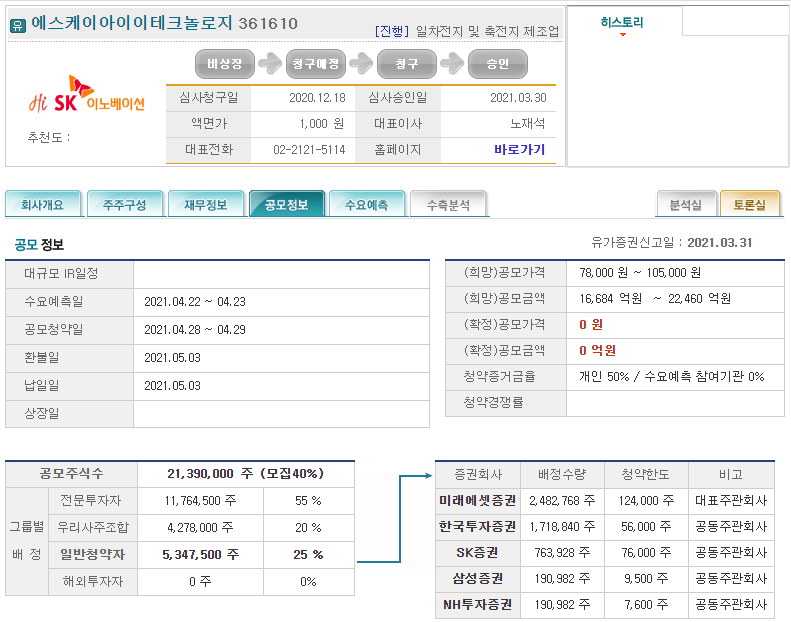Click the 일반청약자 25 % cell
The height and width of the screenshot is (622, 791).
(309, 555)
